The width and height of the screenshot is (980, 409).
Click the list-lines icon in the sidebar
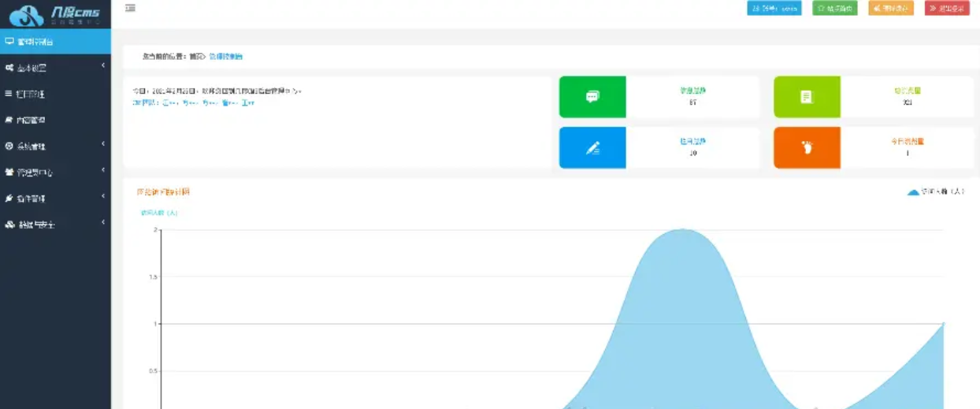pos(9,94)
